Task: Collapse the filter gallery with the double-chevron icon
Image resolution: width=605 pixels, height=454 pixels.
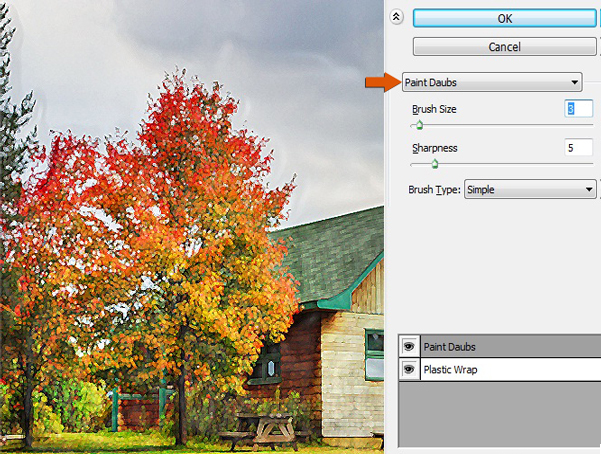Action: (x=396, y=17)
